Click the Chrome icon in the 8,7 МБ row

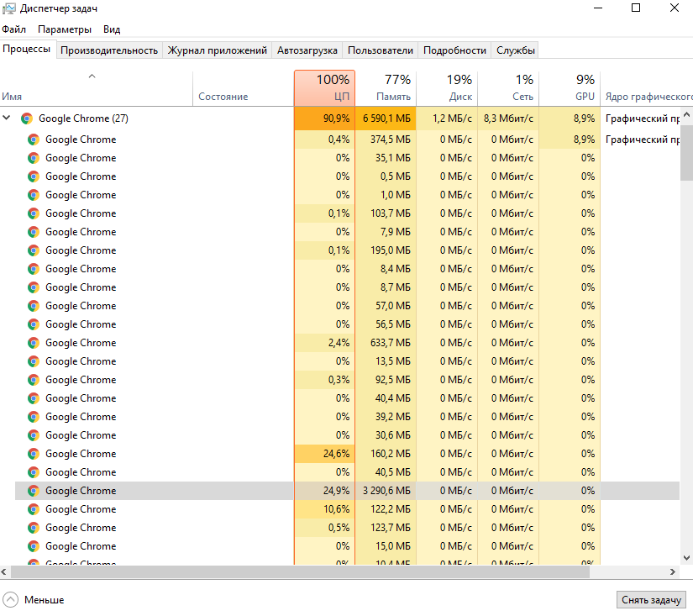[x=33, y=287]
